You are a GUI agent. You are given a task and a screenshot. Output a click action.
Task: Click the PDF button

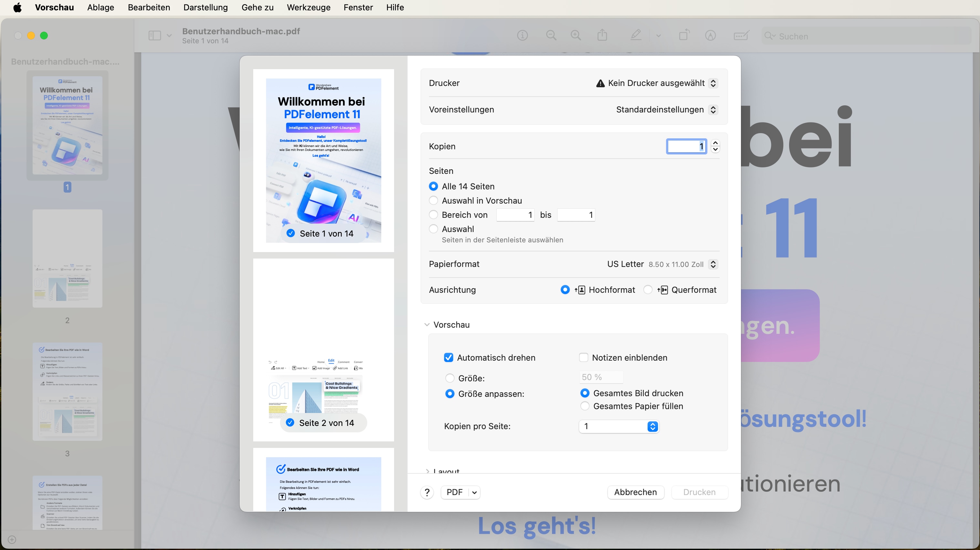click(454, 492)
